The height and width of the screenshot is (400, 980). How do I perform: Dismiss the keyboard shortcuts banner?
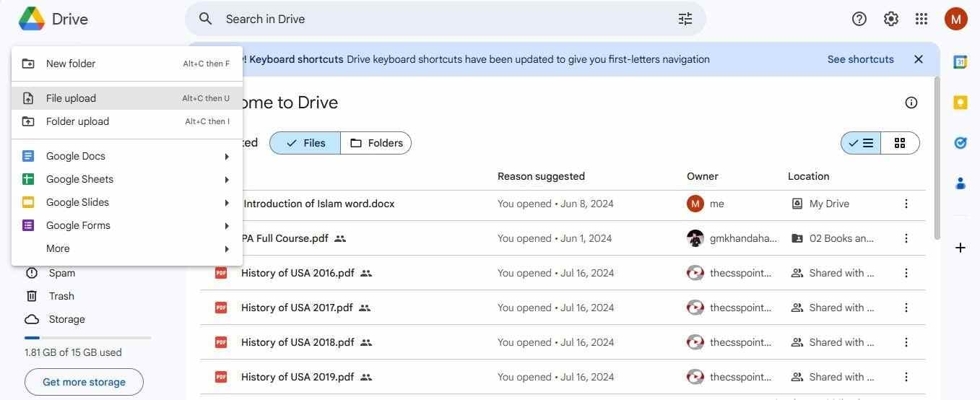click(919, 59)
